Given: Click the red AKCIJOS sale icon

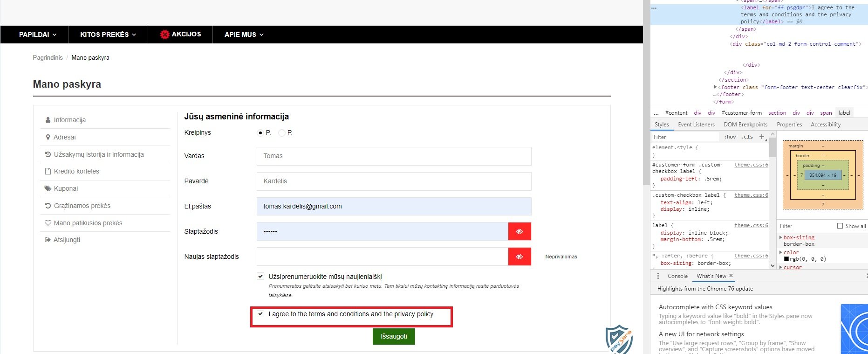Looking at the screenshot, I should pos(164,35).
